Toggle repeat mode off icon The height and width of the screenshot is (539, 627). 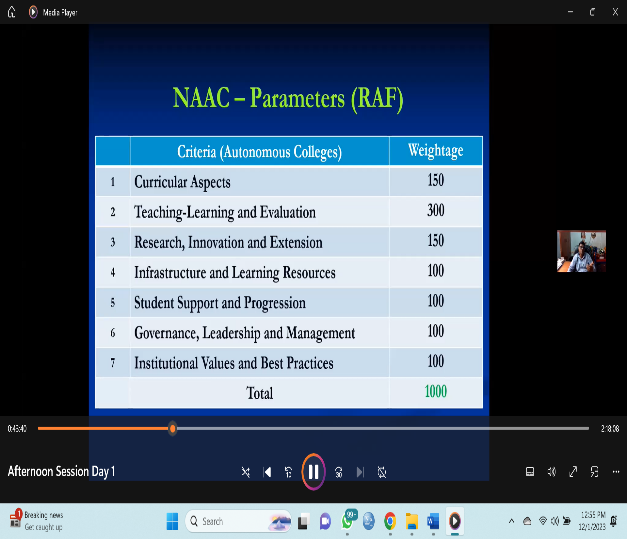click(382, 472)
